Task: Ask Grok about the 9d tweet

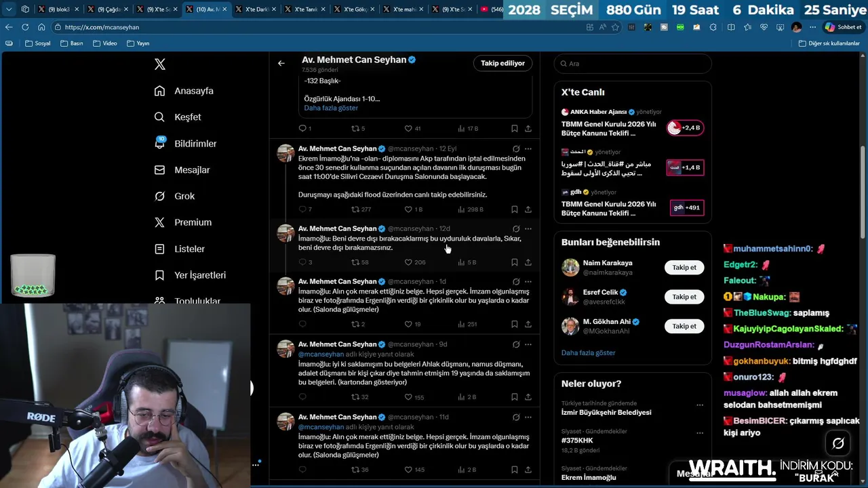Action: pyautogui.click(x=516, y=344)
